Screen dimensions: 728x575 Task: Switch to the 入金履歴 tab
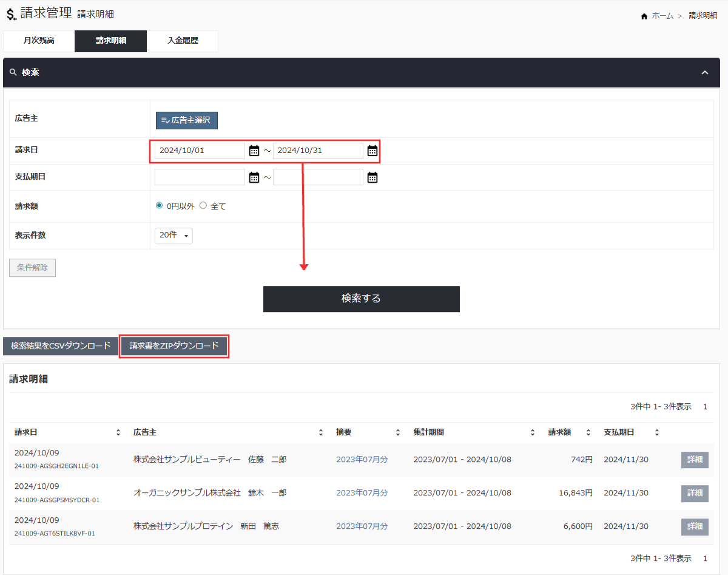click(183, 41)
